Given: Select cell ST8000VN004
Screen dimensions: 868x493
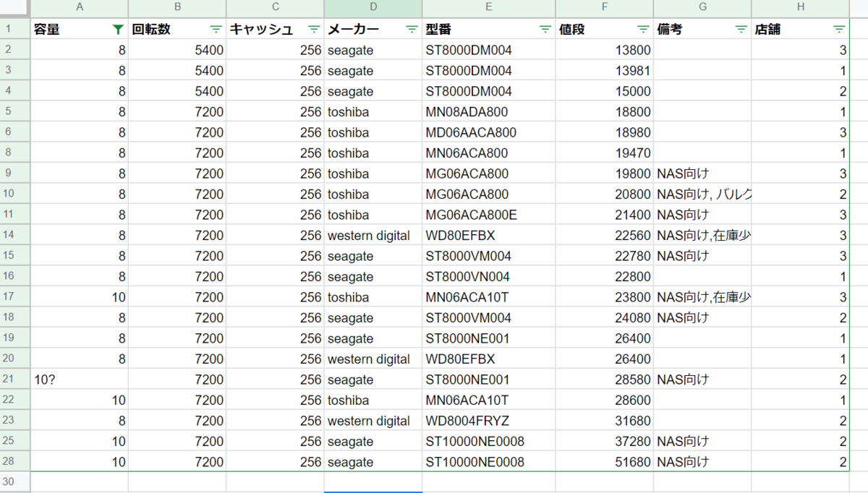Looking at the screenshot, I should (x=489, y=277).
